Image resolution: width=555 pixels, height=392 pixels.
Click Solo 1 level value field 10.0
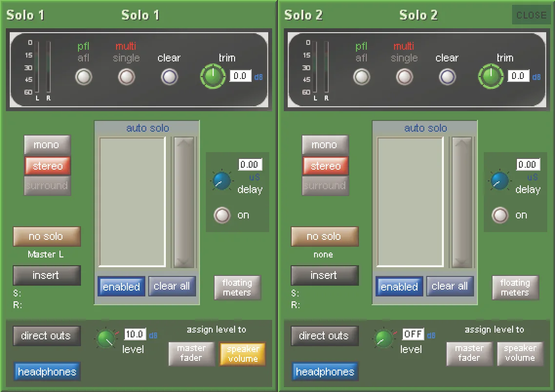(x=135, y=334)
